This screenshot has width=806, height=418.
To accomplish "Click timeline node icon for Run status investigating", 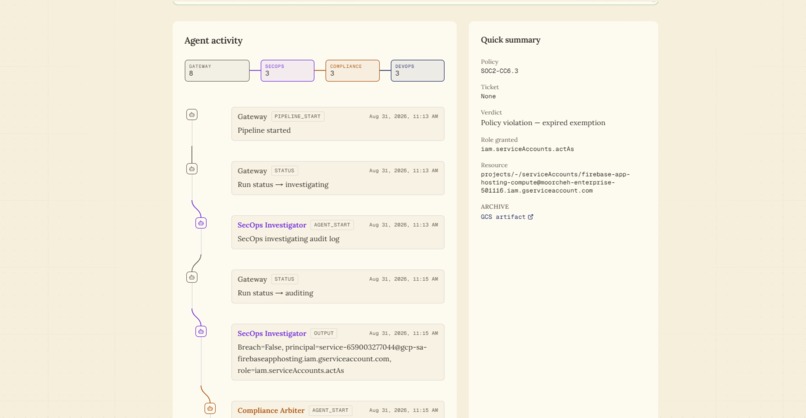I will tap(192, 169).
